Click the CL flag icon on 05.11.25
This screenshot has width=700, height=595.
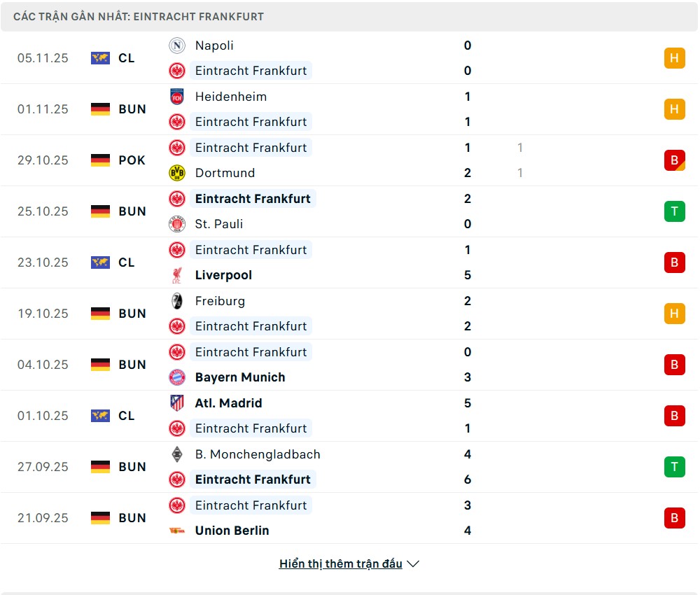[x=100, y=58]
